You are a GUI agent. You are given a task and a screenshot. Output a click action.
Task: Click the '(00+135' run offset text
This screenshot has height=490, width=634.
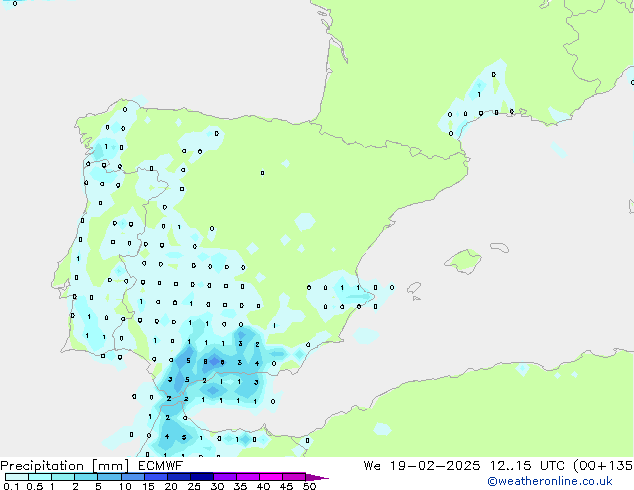click(x=603, y=466)
